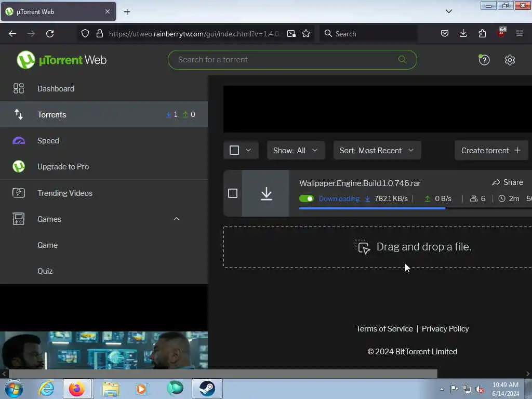Click the Speed gauge icon
The image size is (532, 399).
pos(19,140)
